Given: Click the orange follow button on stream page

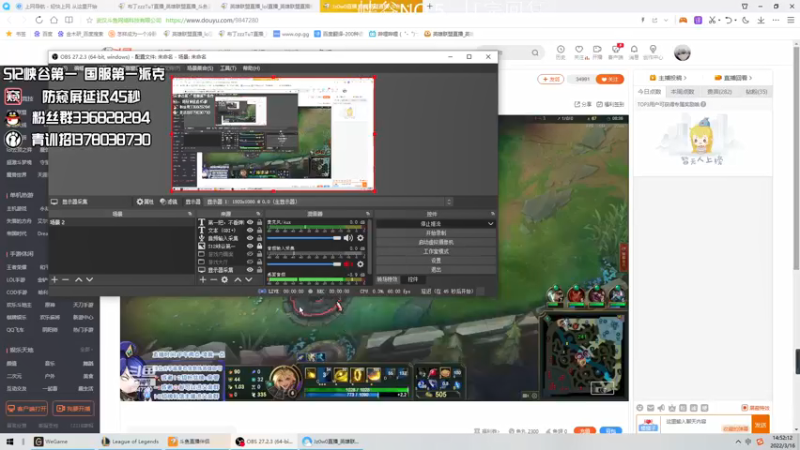Looking at the screenshot, I should [610, 79].
